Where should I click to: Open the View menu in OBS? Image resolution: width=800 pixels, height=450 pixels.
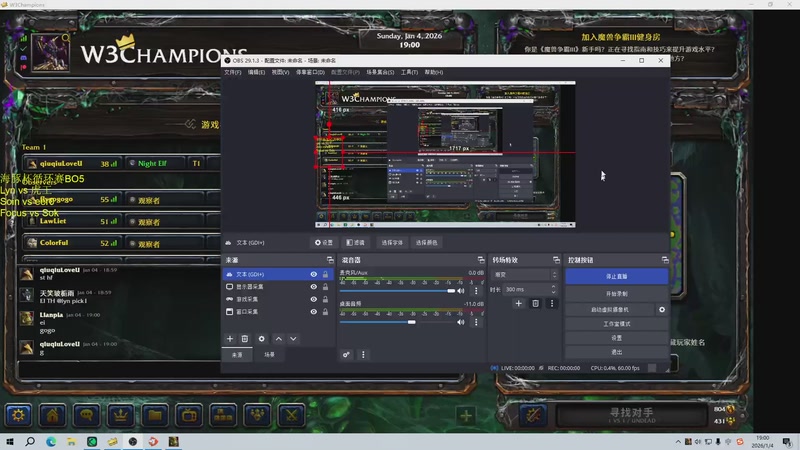(280, 72)
